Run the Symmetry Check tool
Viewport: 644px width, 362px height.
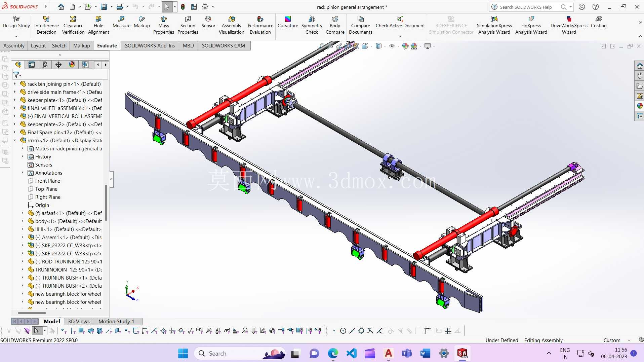[x=312, y=25]
